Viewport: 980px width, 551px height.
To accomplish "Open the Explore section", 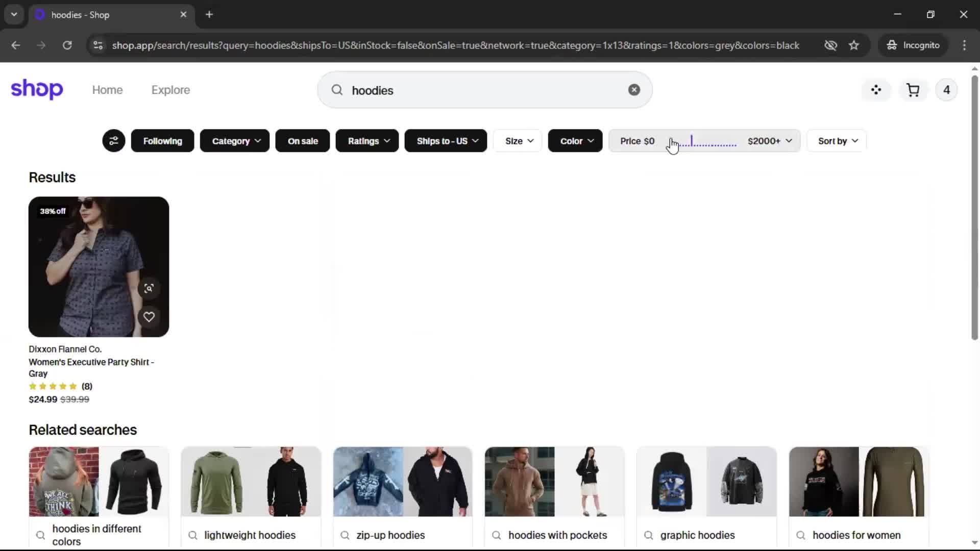I will tap(170, 90).
